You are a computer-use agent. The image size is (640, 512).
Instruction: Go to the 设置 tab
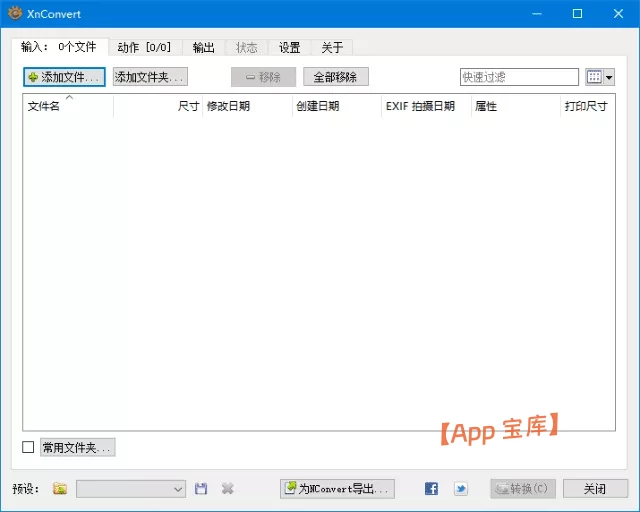[x=290, y=47]
